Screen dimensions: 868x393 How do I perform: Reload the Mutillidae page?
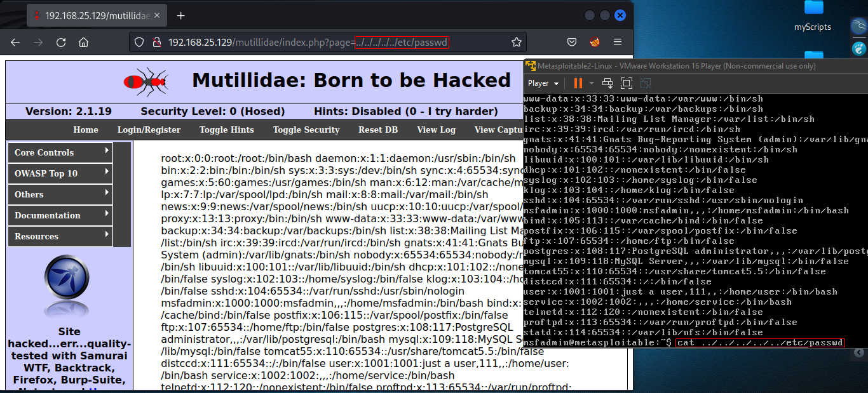point(61,43)
